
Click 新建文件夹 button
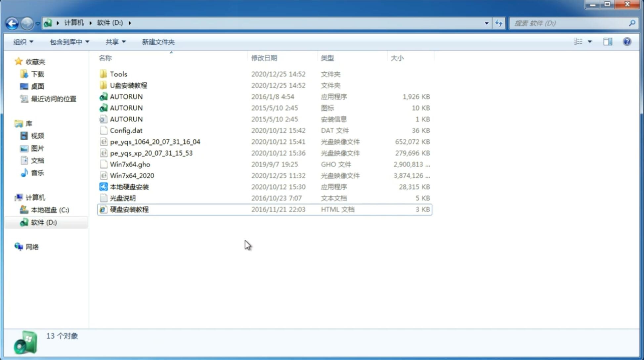[158, 42]
